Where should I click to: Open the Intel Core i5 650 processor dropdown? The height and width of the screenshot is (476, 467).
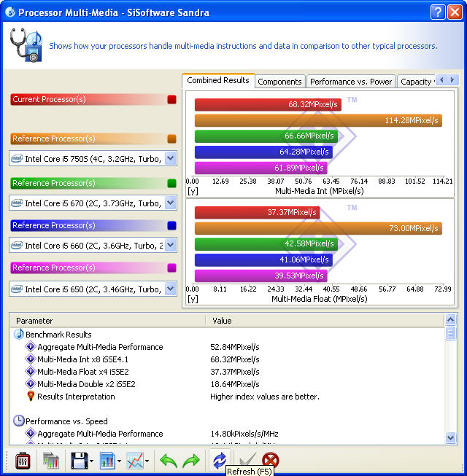click(93, 289)
